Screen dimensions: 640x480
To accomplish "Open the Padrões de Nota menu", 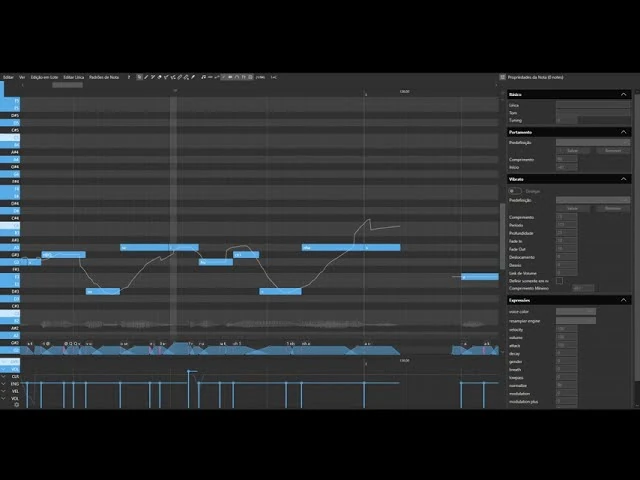I will tap(104, 77).
